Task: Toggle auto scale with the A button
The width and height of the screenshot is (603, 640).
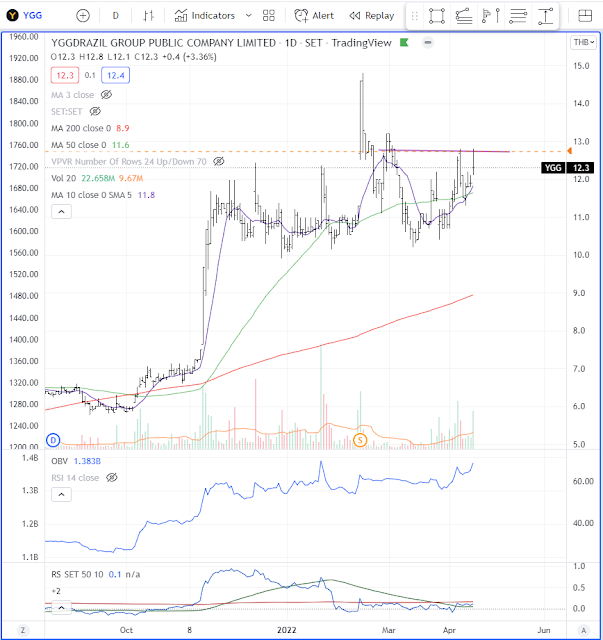Action: pos(584,630)
